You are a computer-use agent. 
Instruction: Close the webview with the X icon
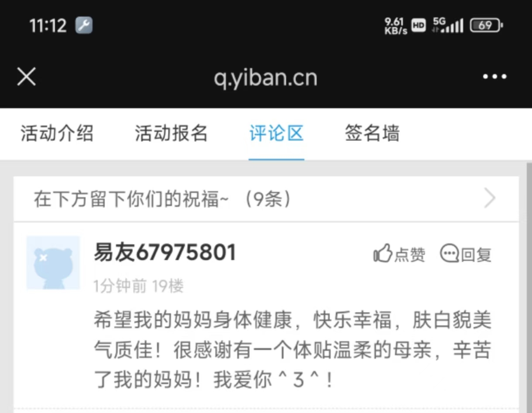tap(26, 77)
